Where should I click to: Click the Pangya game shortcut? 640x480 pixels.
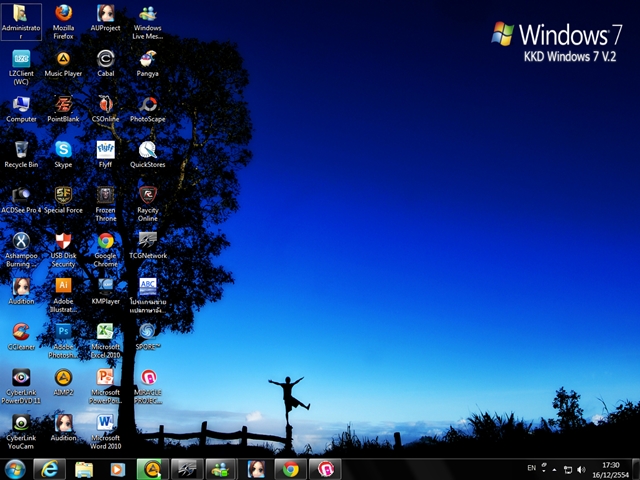pyautogui.click(x=147, y=64)
